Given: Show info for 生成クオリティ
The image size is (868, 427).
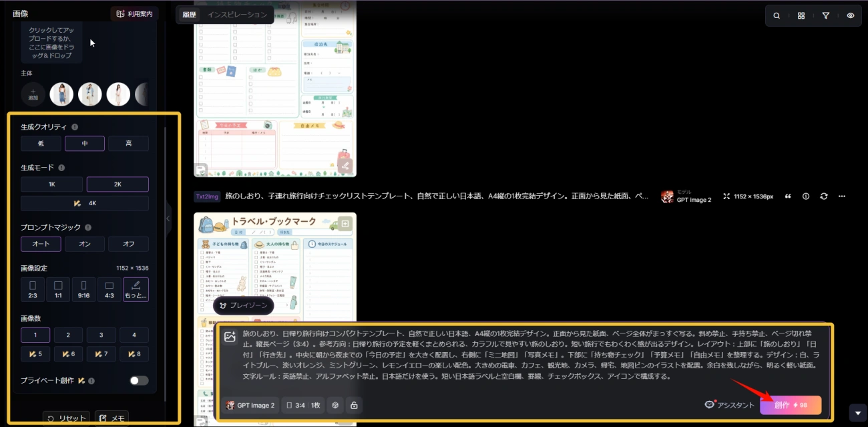Looking at the screenshot, I should [75, 127].
